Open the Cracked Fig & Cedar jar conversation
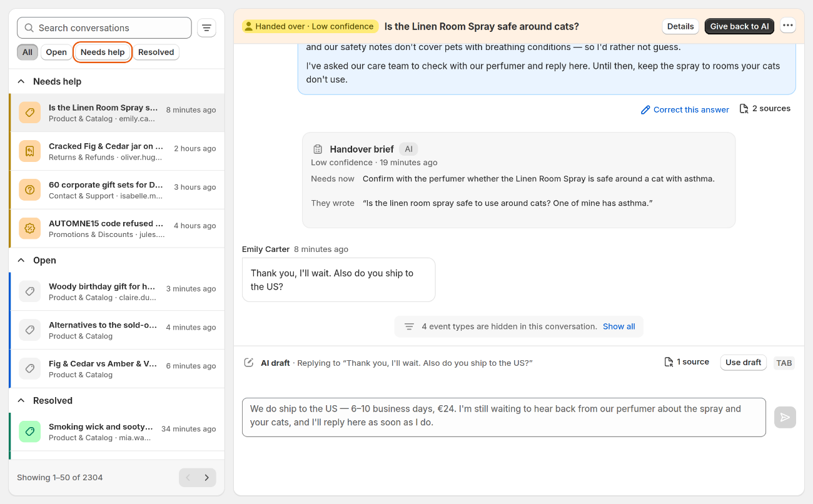This screenshot has width=813, height=504. click(x=117, y=151)
